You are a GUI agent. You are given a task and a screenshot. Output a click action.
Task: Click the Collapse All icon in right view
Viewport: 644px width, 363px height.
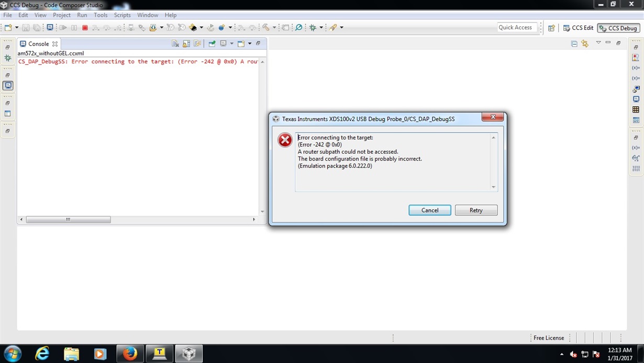click(574, 43)
